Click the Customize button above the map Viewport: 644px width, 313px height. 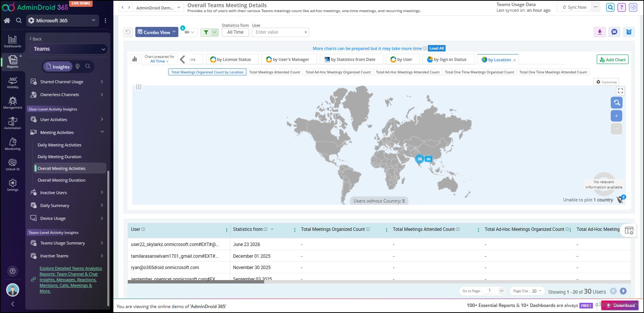(x=606, y=82)
